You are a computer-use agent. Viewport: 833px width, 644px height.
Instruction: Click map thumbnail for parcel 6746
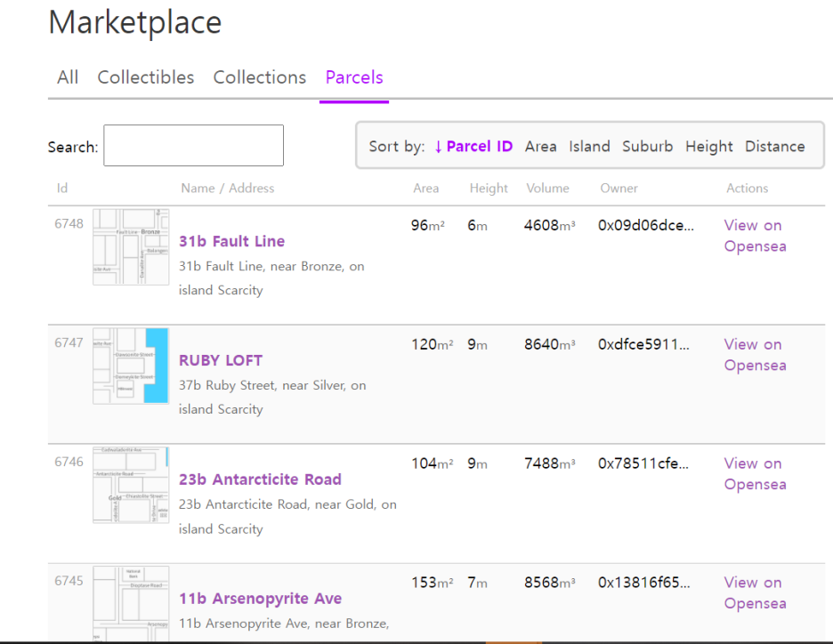point(131,485)
